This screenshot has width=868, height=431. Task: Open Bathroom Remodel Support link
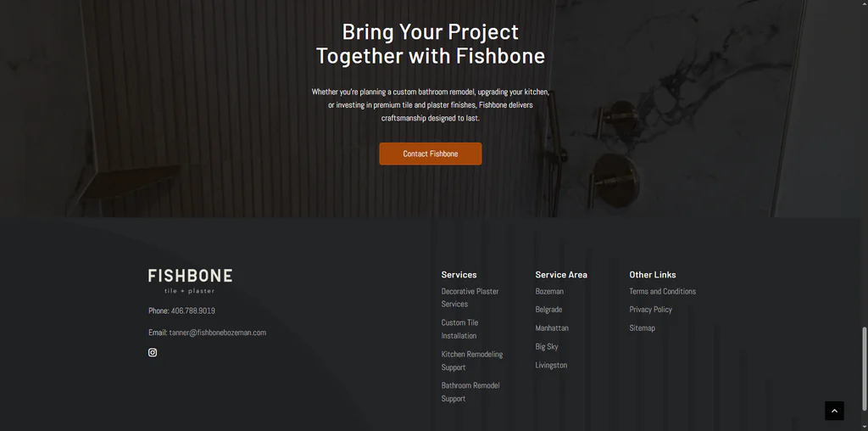[x=470, y=392]
